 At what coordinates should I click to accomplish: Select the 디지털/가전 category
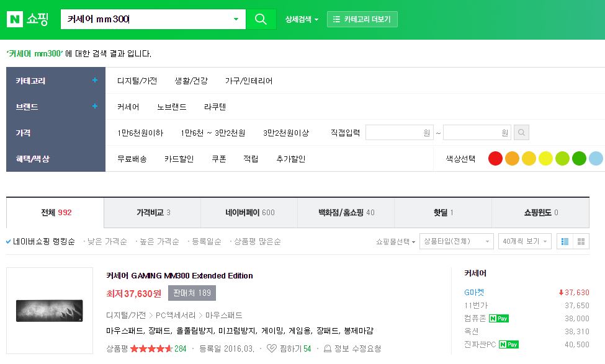tap(137, 81)
